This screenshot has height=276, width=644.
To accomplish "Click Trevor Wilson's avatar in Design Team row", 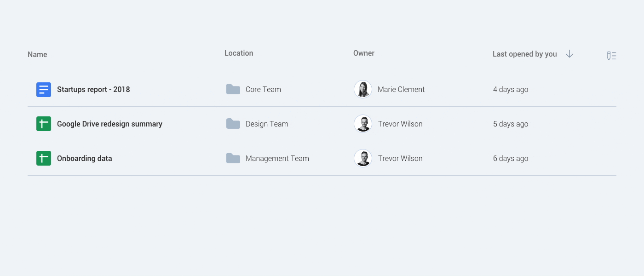I will [x=363, y=124].
